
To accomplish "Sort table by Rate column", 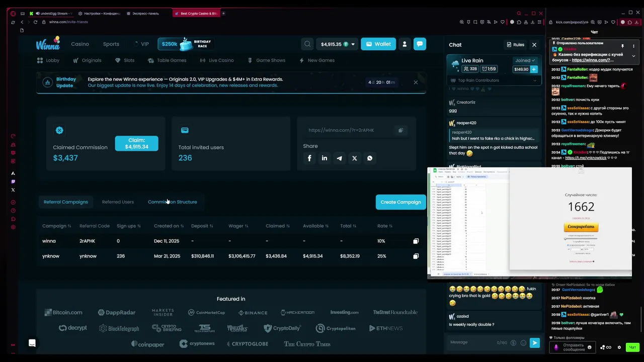I will click(385, 226).
